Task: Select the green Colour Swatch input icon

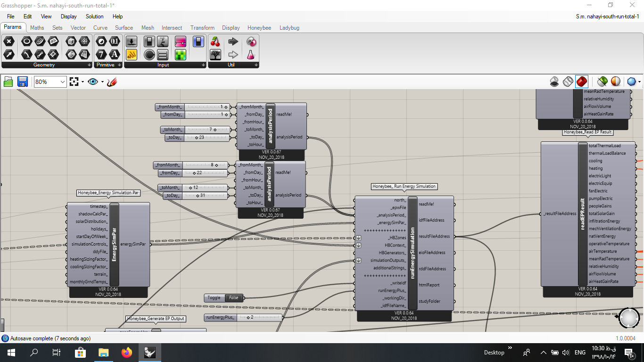Action: coord(181,55)
